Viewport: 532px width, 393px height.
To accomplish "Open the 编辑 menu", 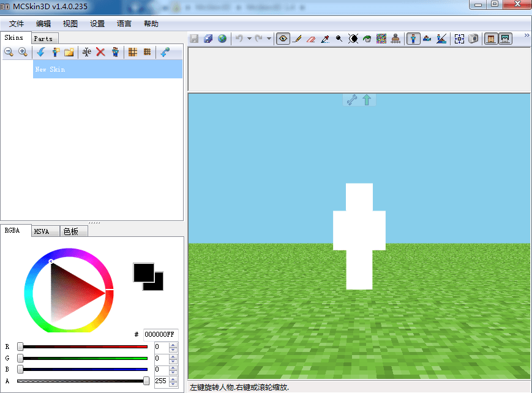I will 43,24.
